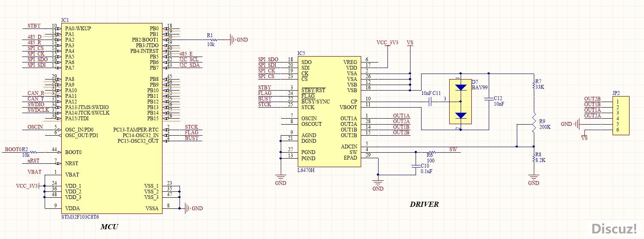Click the SWDCLK net label
Viewport: 644px width, 239px height.
click(x=37, y=110)
